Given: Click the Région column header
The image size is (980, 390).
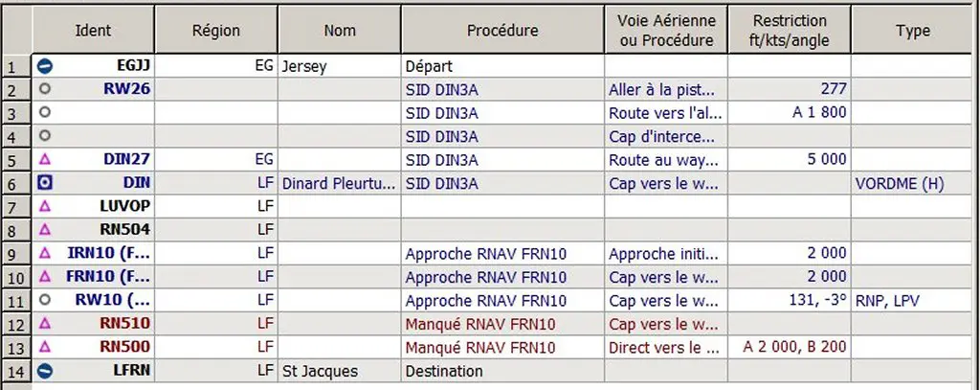Looking at the screenshot, I should click(215, 30).
